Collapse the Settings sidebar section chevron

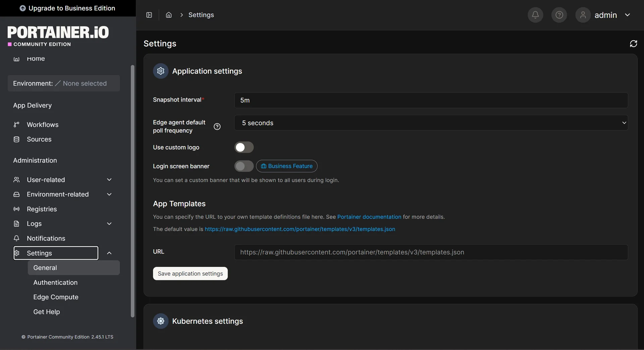click(x=109, y=253)
